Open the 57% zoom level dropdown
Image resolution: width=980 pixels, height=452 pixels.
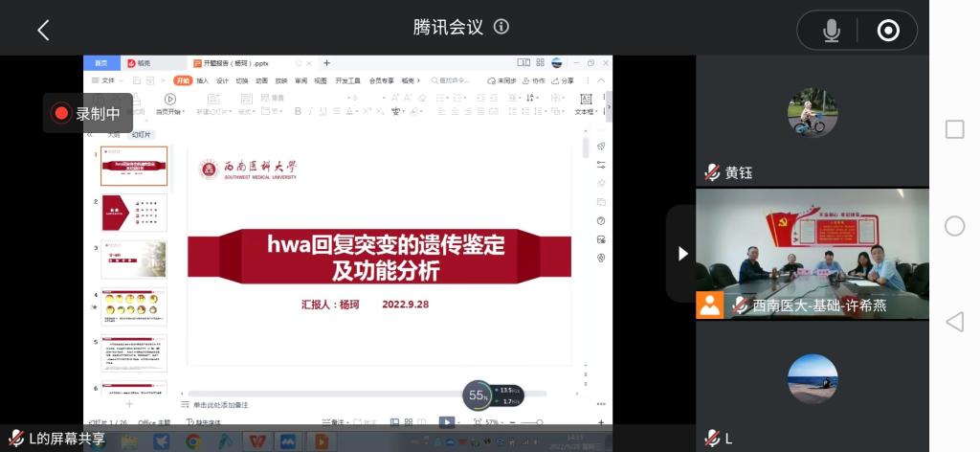494,422
